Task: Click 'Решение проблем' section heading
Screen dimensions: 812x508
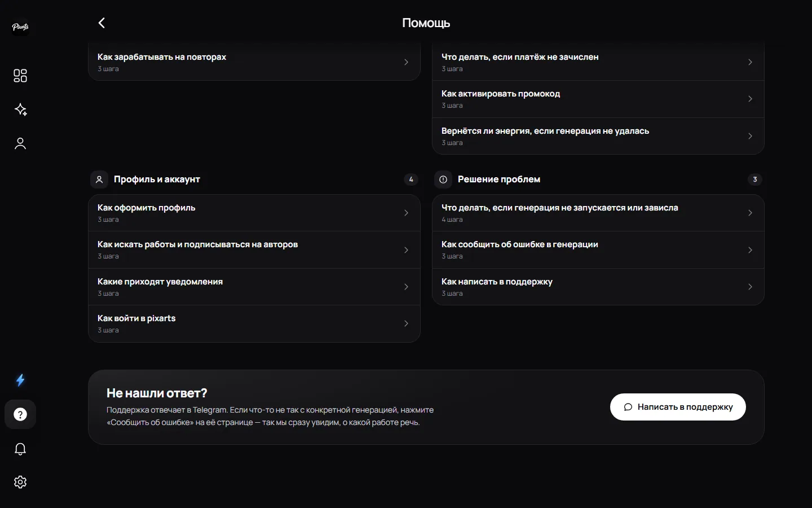Action: point(499,179)
